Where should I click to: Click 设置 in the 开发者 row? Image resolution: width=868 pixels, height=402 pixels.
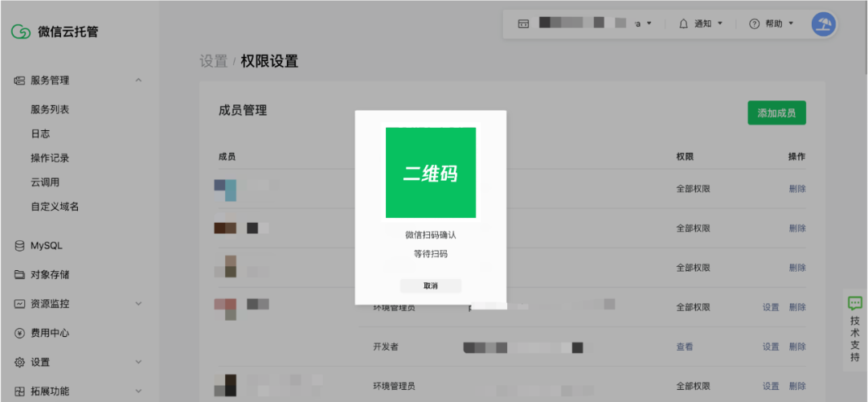point(771,347)
